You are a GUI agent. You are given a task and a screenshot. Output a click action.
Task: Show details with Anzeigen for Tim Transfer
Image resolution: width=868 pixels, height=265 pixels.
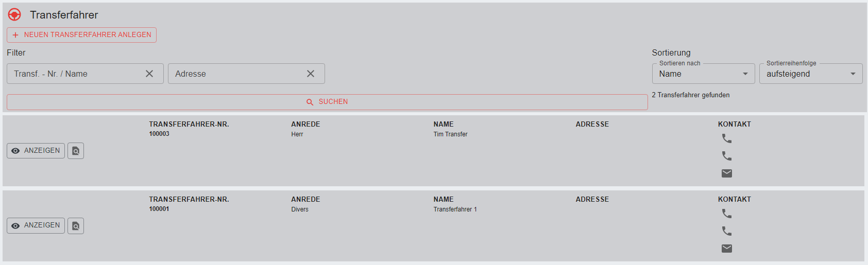tap(36, 151)
